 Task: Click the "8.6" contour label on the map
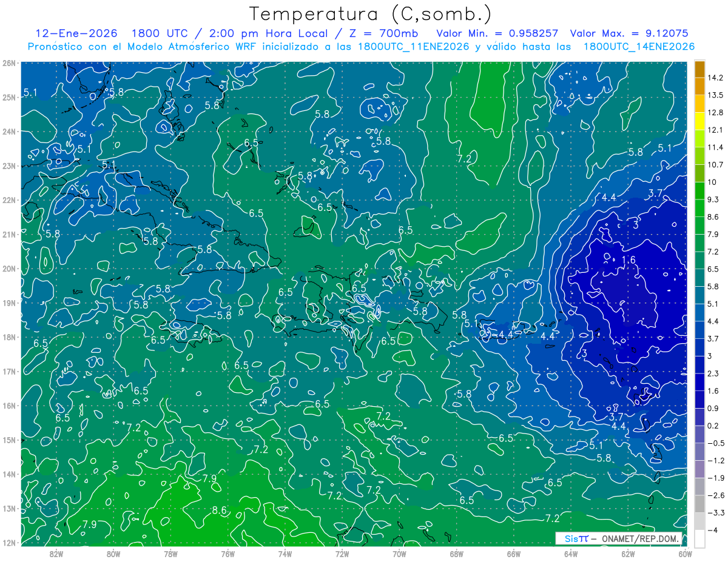219,510
